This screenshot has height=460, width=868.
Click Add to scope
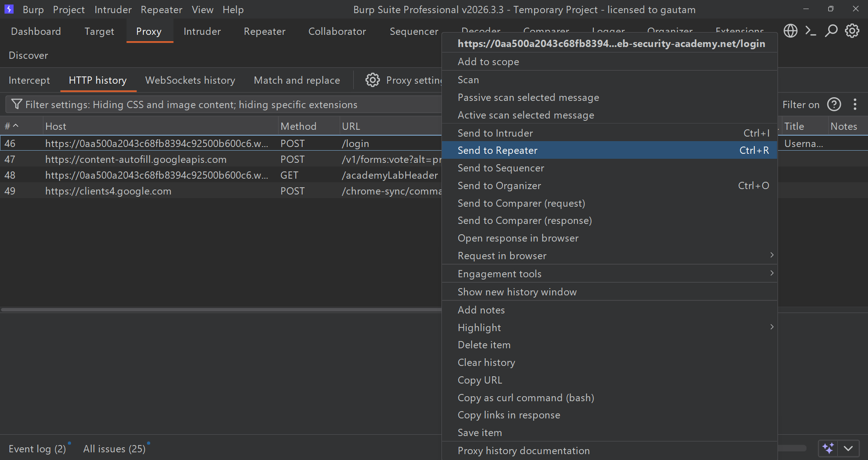609,62
